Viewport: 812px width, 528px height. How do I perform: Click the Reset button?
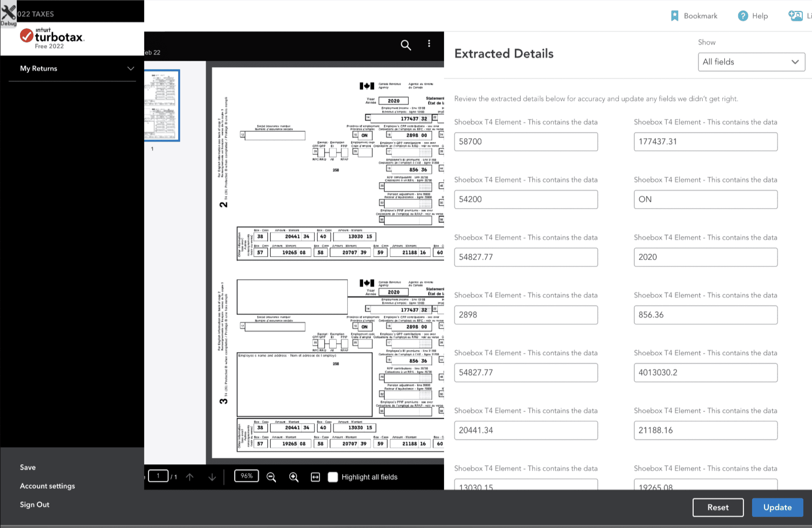[x=718, y=507]
